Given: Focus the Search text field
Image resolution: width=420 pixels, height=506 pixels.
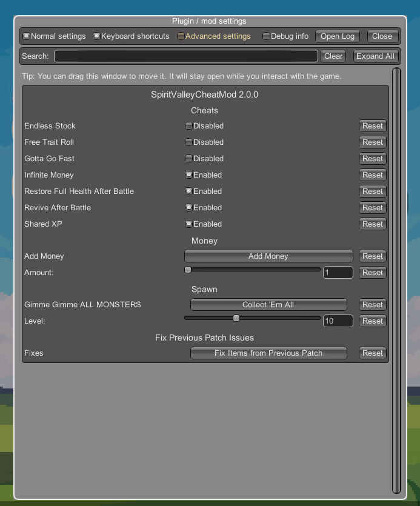Looking at the screenshot, I should (185, 56).
